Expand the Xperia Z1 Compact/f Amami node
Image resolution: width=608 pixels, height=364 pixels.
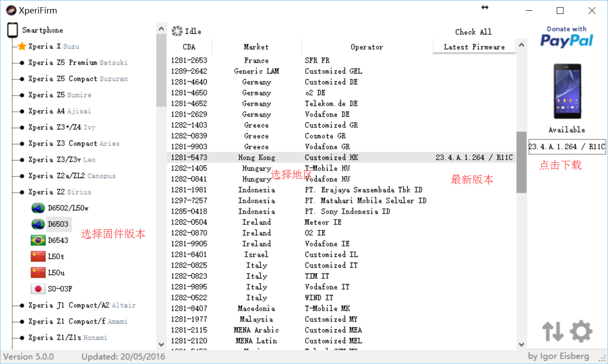(x=22, y=321)
